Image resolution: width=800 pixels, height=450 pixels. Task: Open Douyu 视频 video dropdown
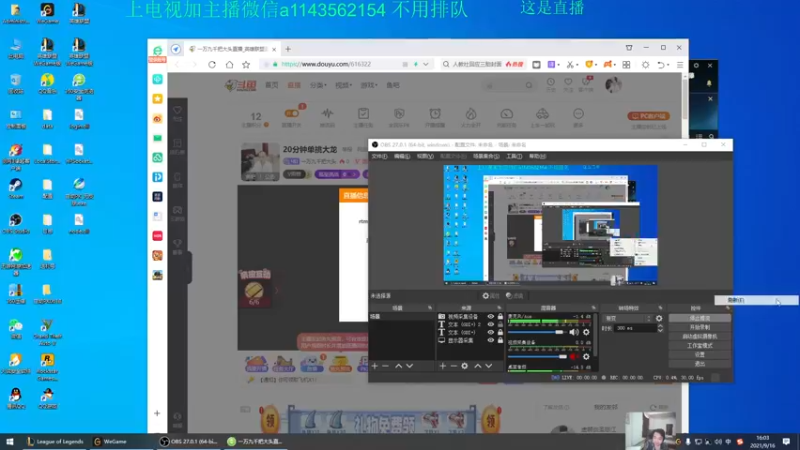point(343,85)
